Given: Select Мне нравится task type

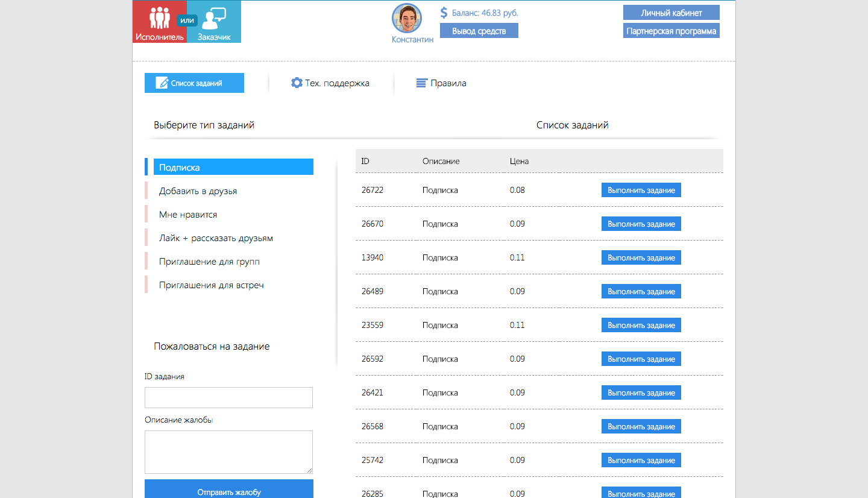Looking at the screenshot, I should 188,215.
